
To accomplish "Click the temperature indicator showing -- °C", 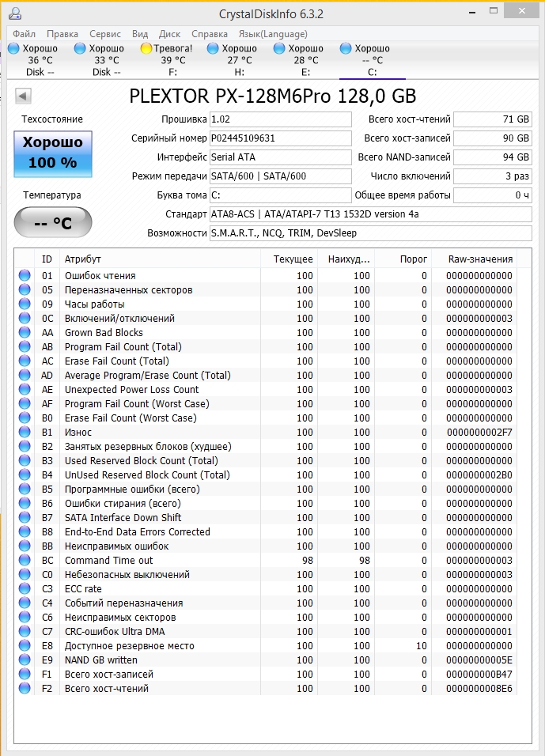I will pyautogui.click(x=53, y=223).
